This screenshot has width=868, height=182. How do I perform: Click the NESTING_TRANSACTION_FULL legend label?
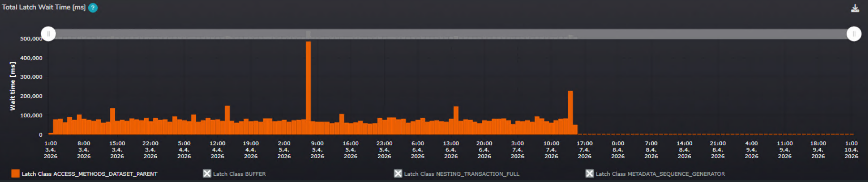(x=462, y=174)
